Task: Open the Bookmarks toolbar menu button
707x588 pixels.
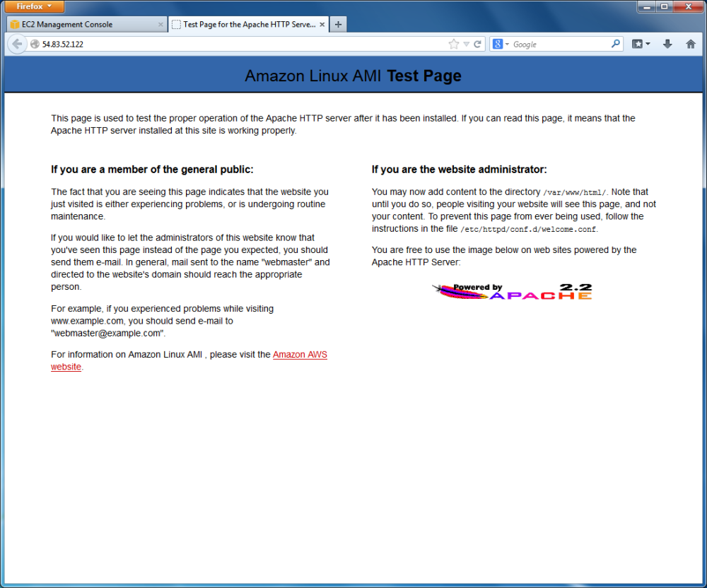Action: [641, 44]
